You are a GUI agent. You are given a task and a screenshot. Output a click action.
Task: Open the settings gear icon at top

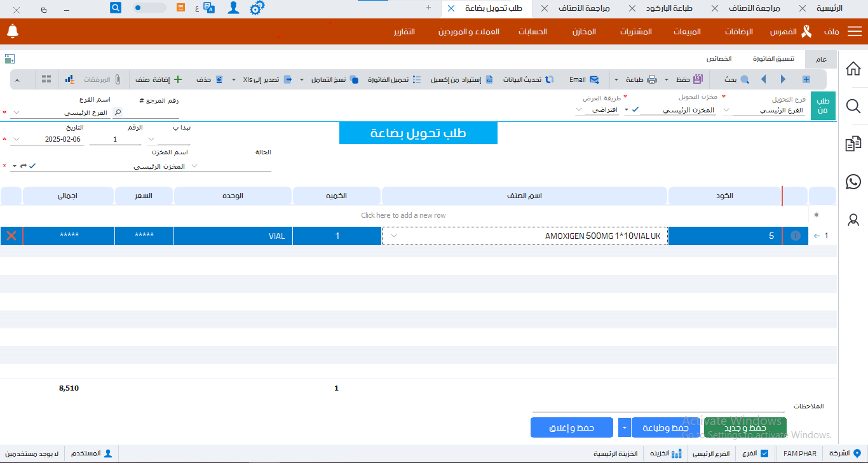point(257,8)
